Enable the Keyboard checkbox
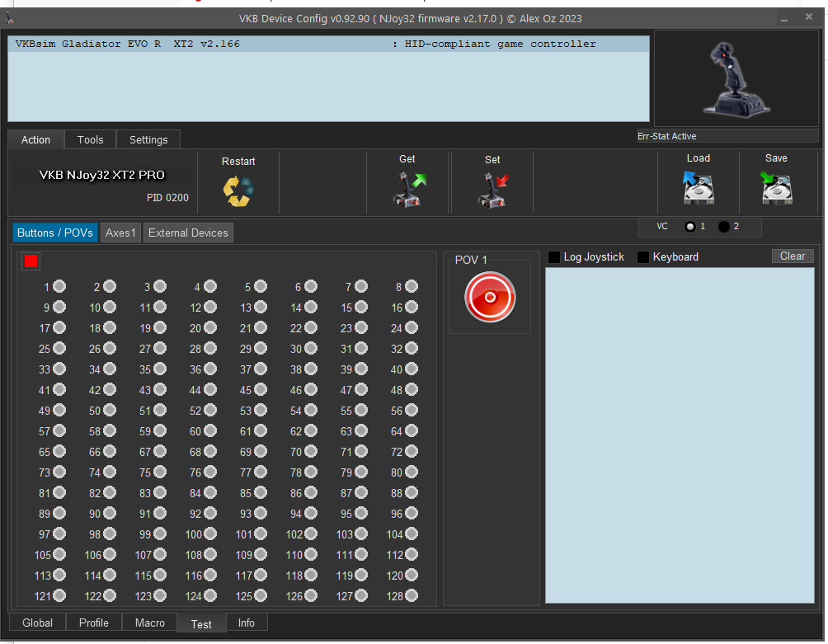Screen dimensions: 828x644 click(643, 257)
